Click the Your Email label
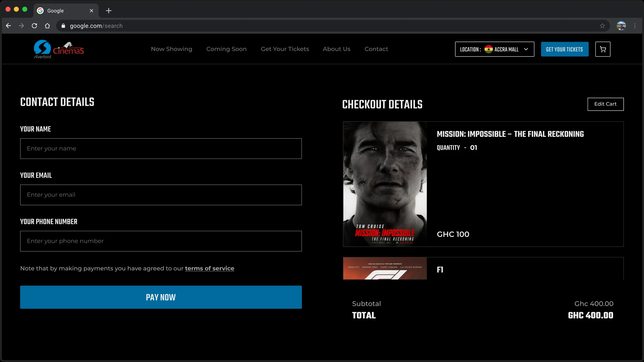Viewport: 644px width, 362px height. (x=36, y=175)
